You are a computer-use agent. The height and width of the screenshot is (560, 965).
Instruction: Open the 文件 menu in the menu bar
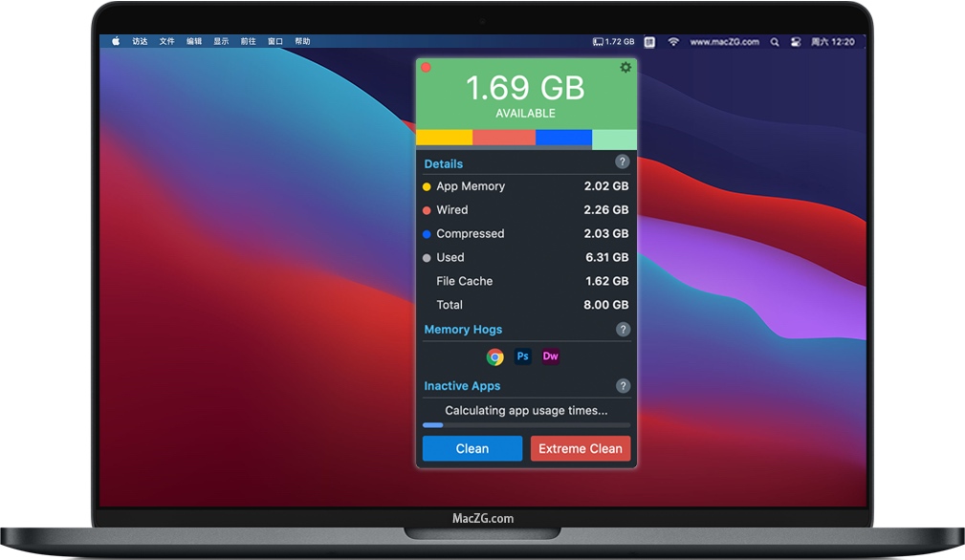[x=166, y=42]
